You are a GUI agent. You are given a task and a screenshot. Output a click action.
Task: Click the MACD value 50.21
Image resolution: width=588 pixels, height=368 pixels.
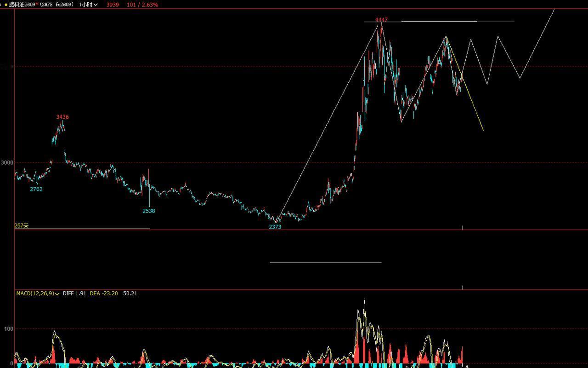pos(130,293)
